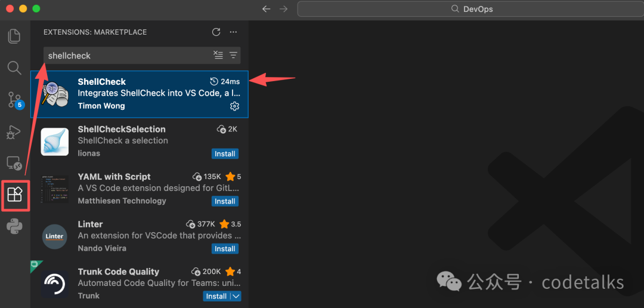The height and width of the screenshot is (308, 644).
Task: Open the Python view in activity bar
Action: 14,226
